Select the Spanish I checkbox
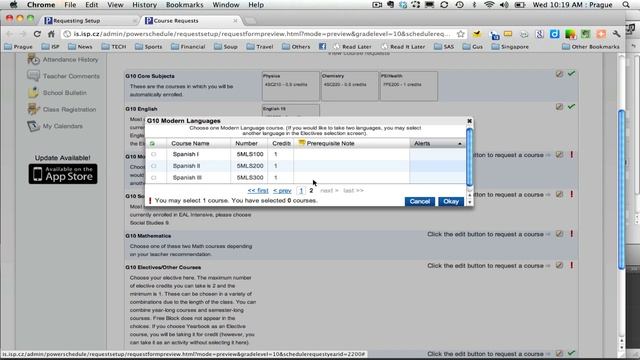The width and height of the screenshot is (640, 360). [x=153, y=154]
